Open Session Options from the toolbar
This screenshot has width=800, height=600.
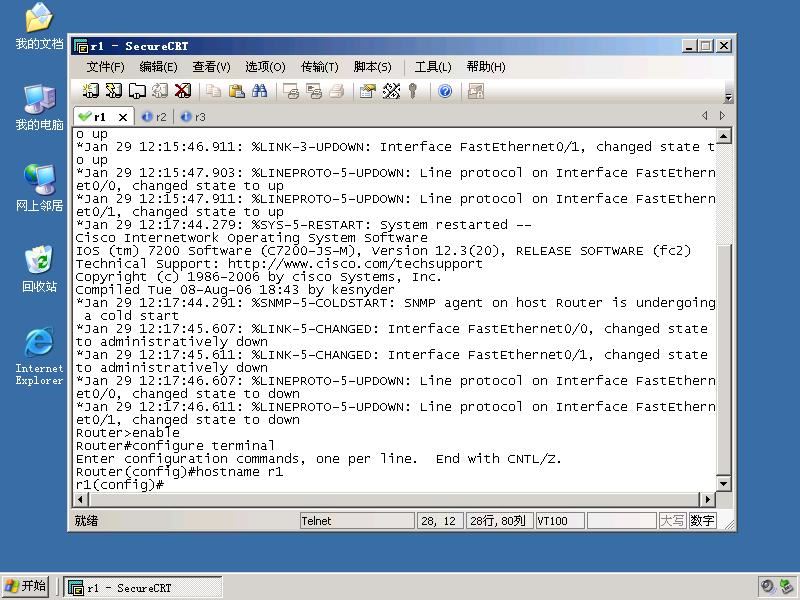[x=367, y=91]
